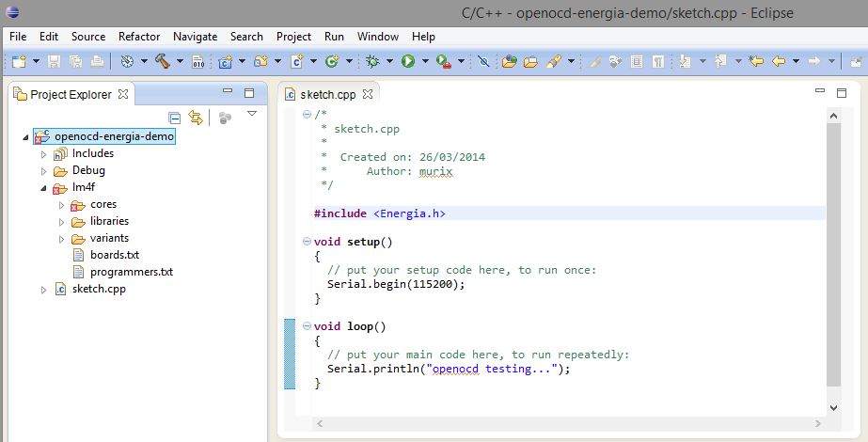Click the Search flashlight icon
This screenshot has height=442, width=868.
(554, 61)
